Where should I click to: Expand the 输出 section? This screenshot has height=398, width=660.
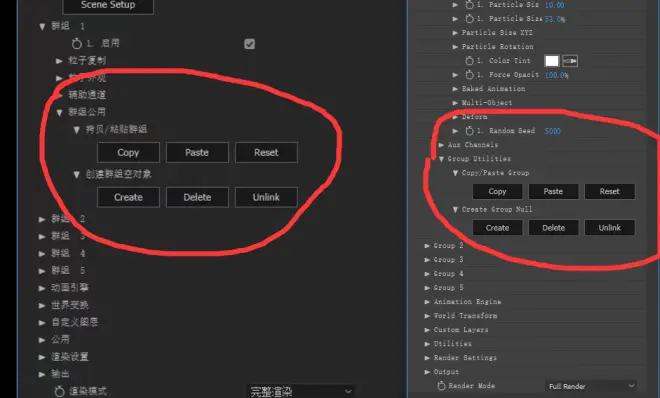pyautogui.click(x=42, y=374)
